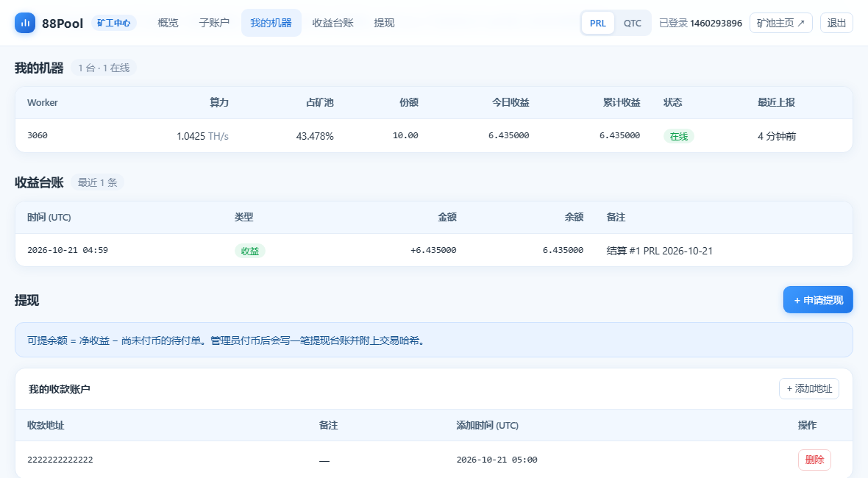Click the + 添加地址 button
Screen dimensions: 868x478
(808, 388)
